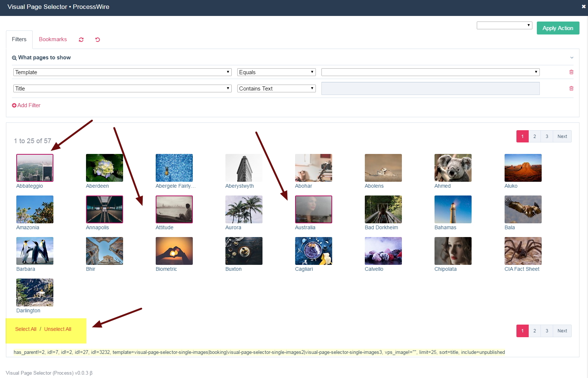Click the reset undo arrow icon
This screenshot has width=588, height=378.
(x=98, y=40)
